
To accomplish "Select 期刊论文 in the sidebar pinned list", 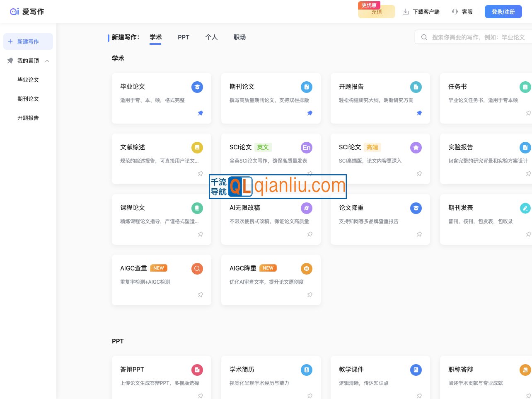I will point(28,99).
